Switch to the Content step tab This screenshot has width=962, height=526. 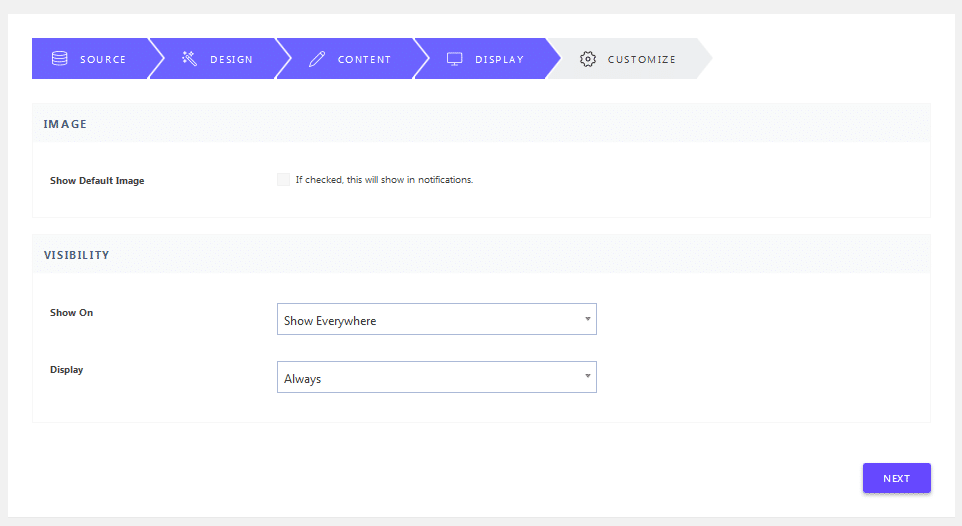tap(350, 58)
